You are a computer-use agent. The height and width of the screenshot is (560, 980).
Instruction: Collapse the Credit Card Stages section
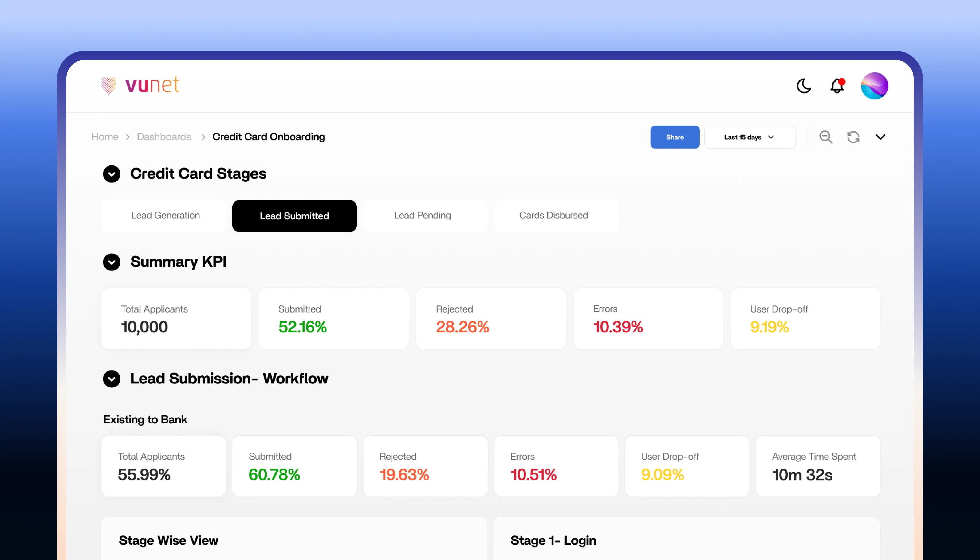point(112,174)
